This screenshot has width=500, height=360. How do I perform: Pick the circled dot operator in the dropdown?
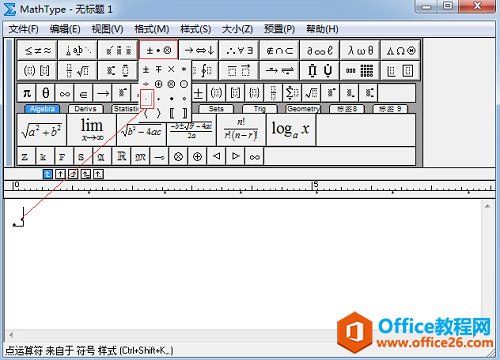184,84
